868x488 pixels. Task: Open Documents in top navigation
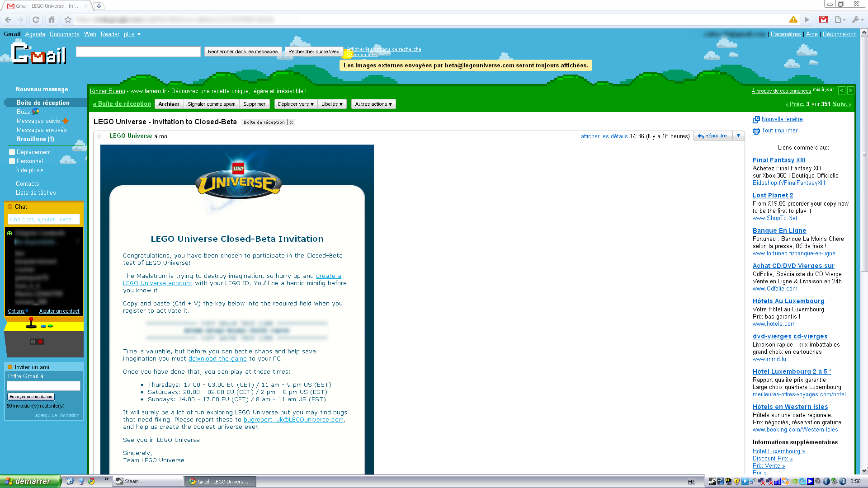point(64,34)
